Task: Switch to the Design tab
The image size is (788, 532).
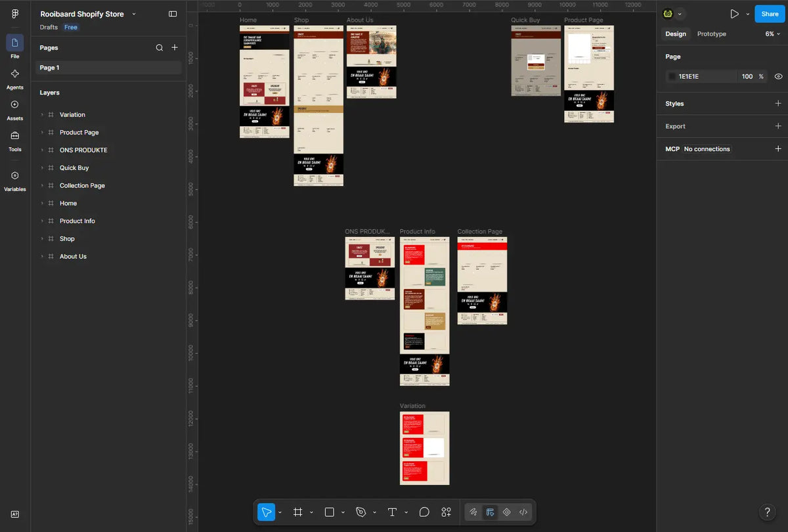Action: pos(676,33)
